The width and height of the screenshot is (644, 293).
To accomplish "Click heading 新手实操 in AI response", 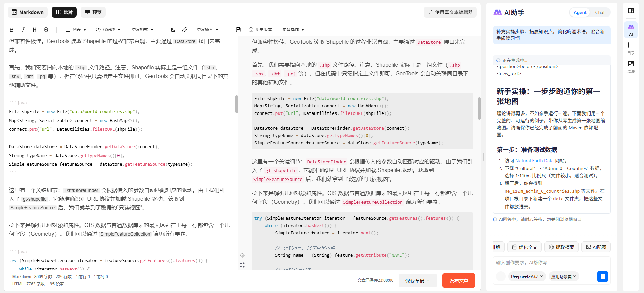I will [x=548, y=96].
